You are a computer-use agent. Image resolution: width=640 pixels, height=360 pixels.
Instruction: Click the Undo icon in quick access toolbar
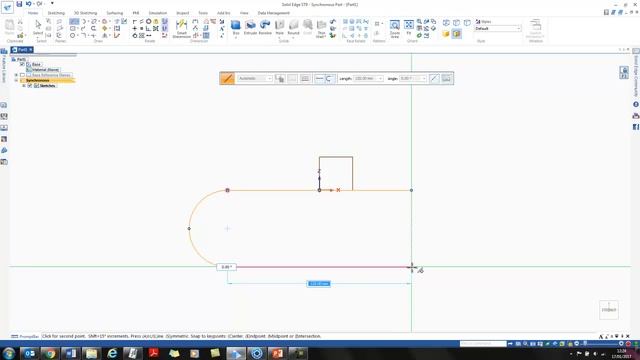click(x=29, y=4)
